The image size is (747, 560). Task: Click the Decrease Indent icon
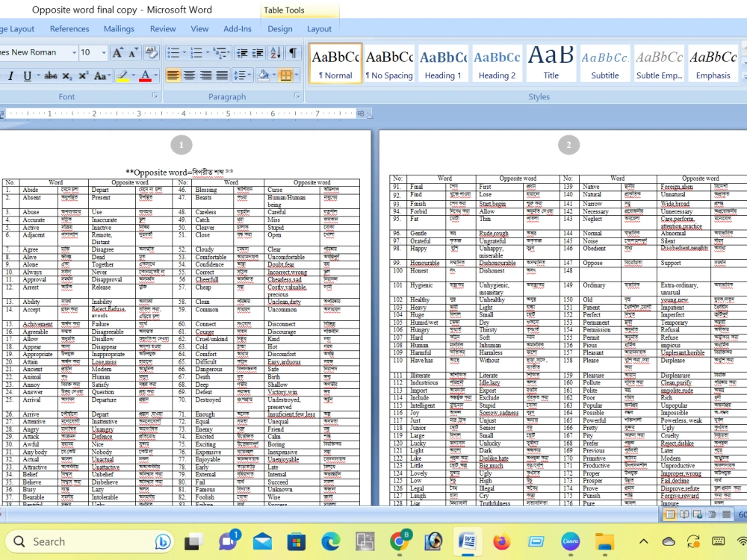[242, 53]
